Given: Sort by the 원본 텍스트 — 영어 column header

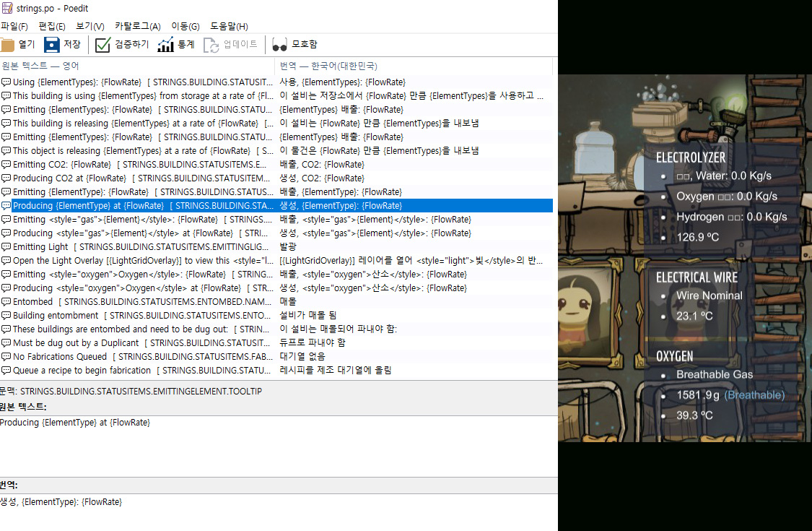Looking at the screenshot, I should click(137, 66).
